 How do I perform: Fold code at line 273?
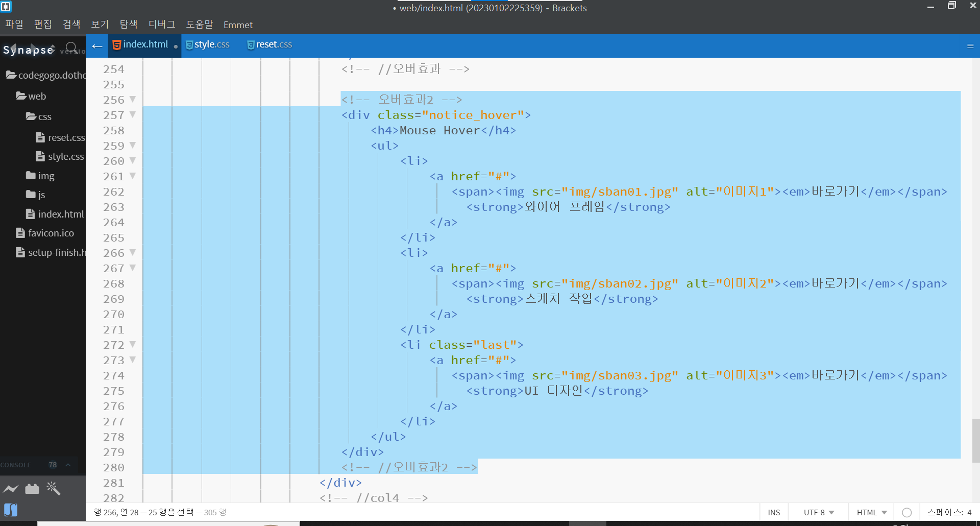click(x=133, y=360)
